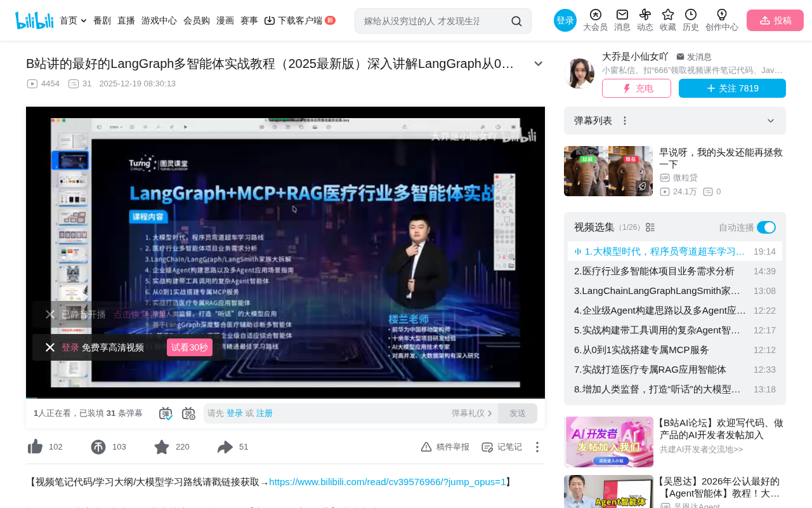This screenshot has height=508, width=812.
Task: Open uploader 微粒贷 under recommended video
Action: click(685, 178)
